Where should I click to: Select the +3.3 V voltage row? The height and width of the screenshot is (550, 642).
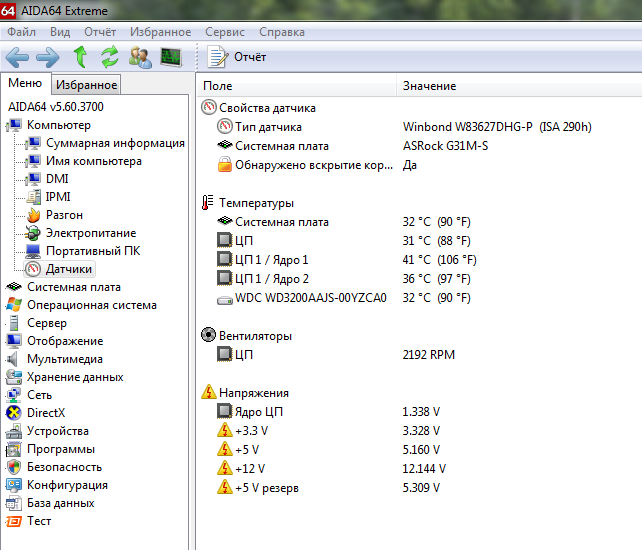click(x=242, y=430)
